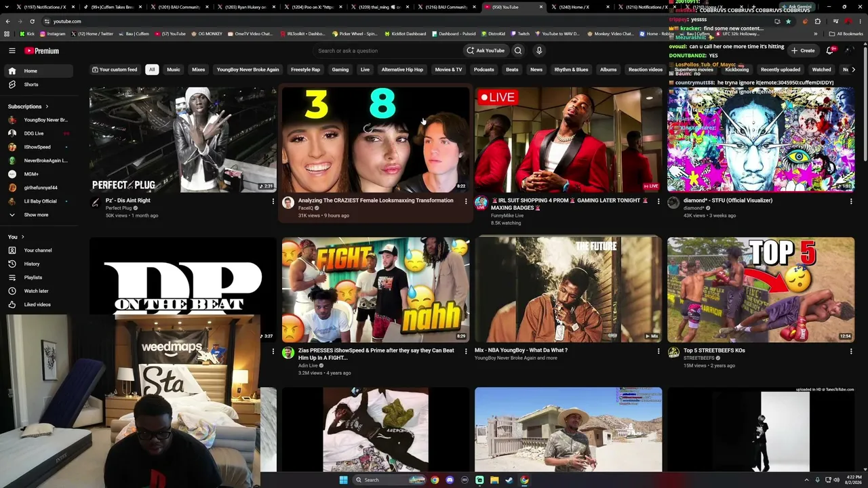The image size is (868, 488).
Task: Click the browser address bar
Action: pyautogui.click(x=407, y=21)
